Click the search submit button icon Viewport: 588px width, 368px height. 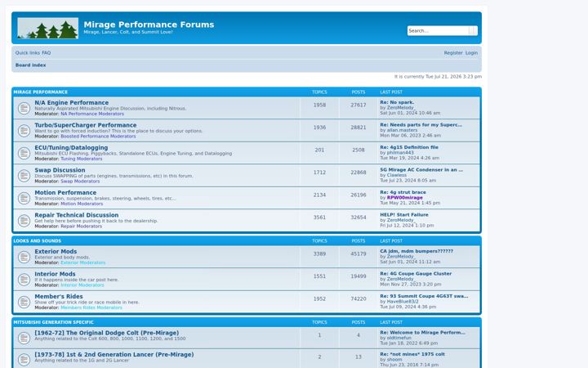click(x=473, y=31)
